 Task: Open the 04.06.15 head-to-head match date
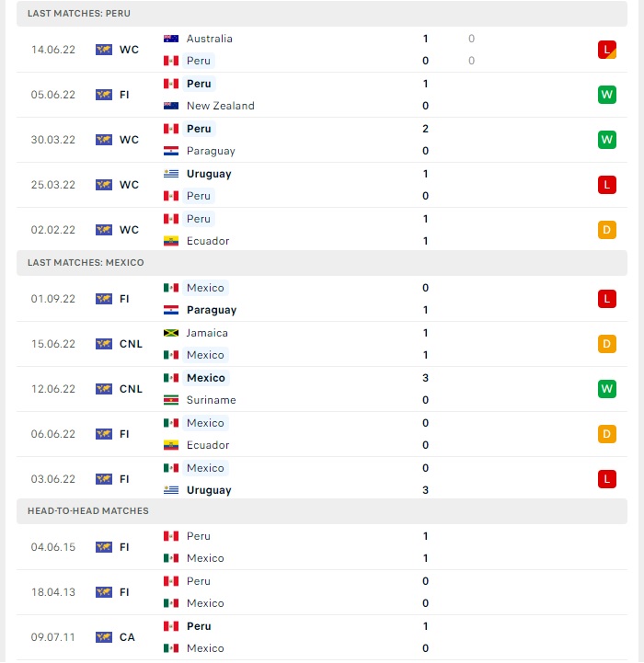point(52,547)
